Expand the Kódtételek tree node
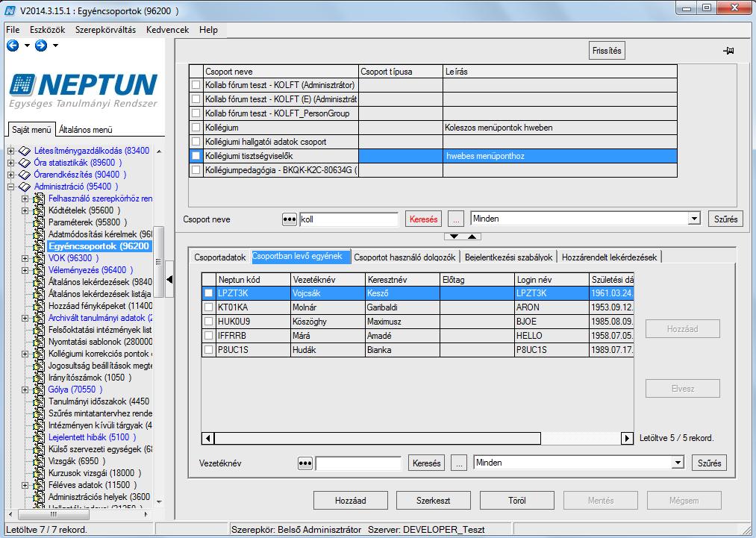 (25, 210)
